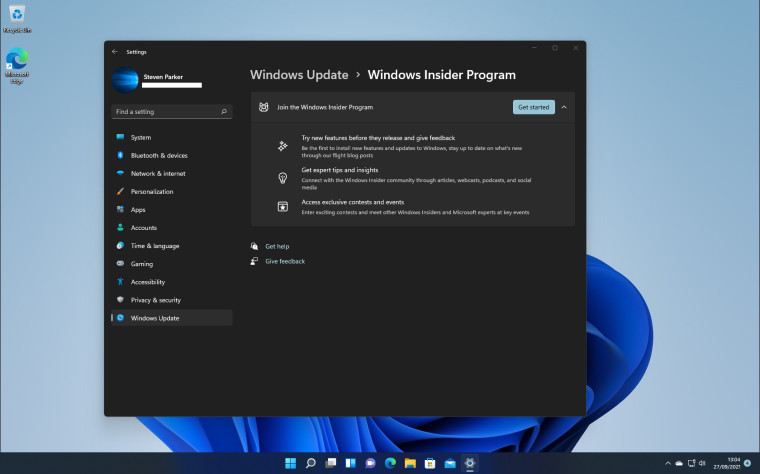Click Settings gear on taskbar
The height and width of the screenshot is (474, 760).
(470, 463)
